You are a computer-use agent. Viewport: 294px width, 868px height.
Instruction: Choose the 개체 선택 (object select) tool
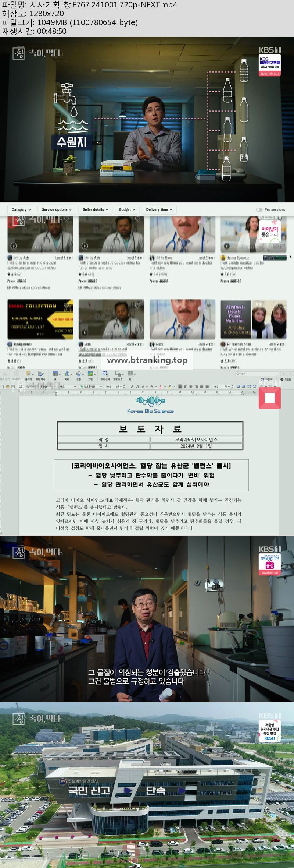tap(105, 375)
